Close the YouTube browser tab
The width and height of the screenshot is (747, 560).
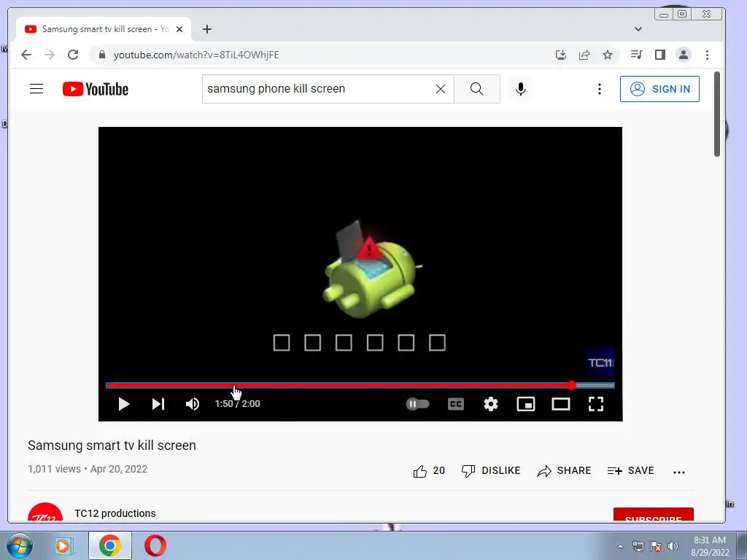coord(179,29)
